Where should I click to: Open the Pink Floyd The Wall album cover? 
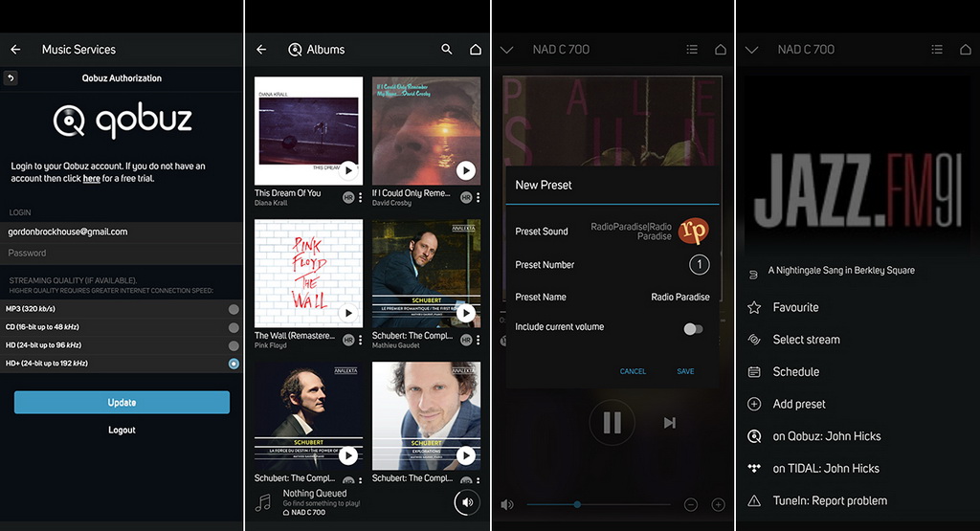[308, 273]
